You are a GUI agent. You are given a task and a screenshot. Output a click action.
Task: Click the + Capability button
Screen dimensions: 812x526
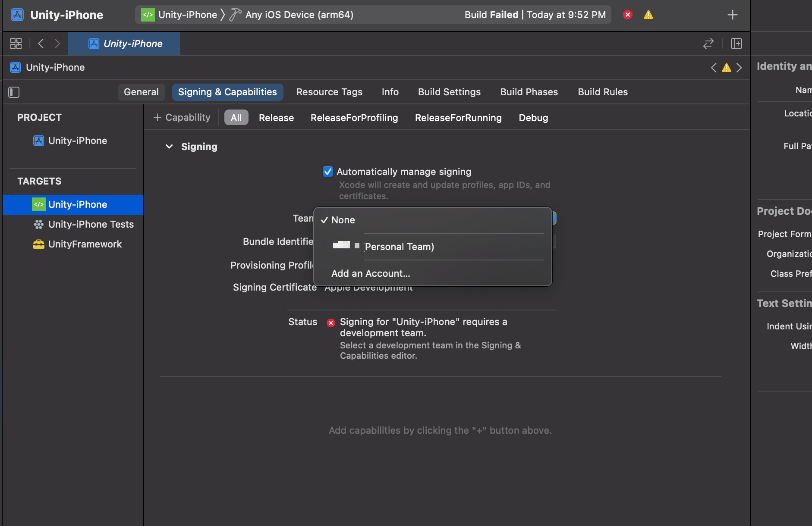(x=182, y=117)
